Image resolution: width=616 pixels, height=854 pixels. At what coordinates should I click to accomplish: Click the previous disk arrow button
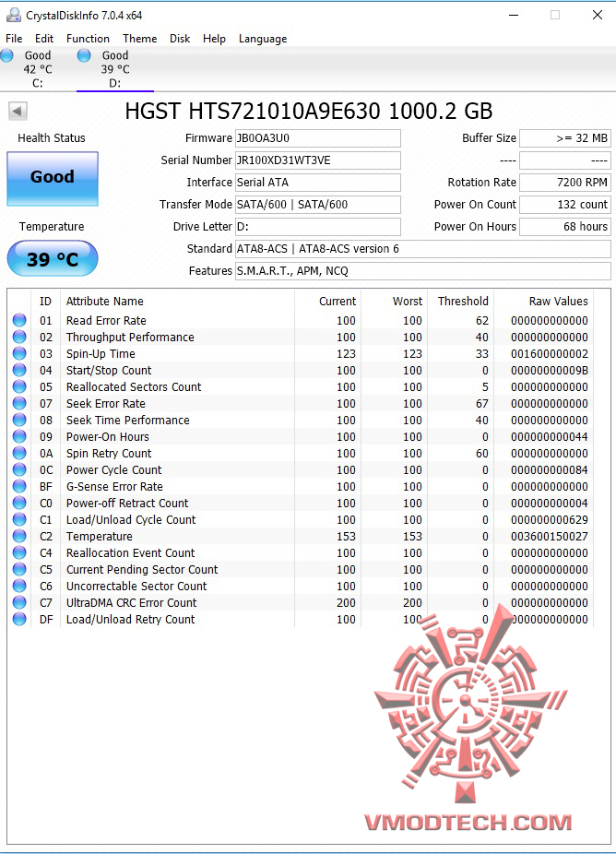(18, 111)
